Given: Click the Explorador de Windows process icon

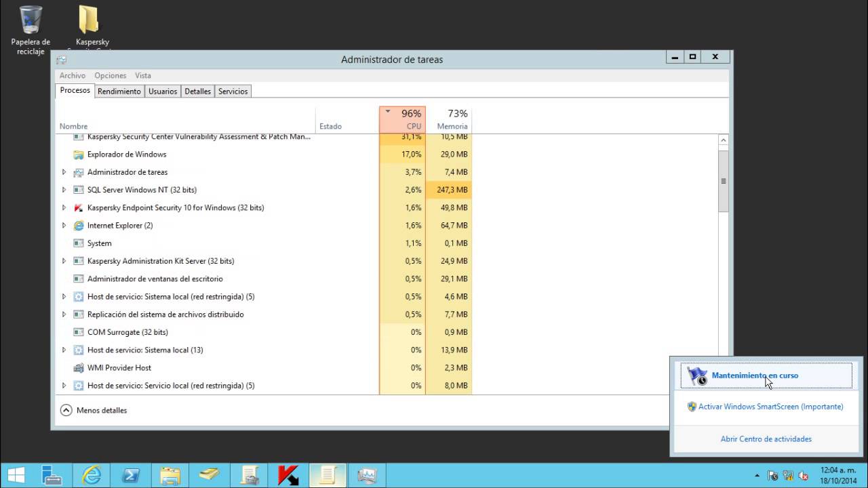Looking at the screenshot, I should [79, 155].
